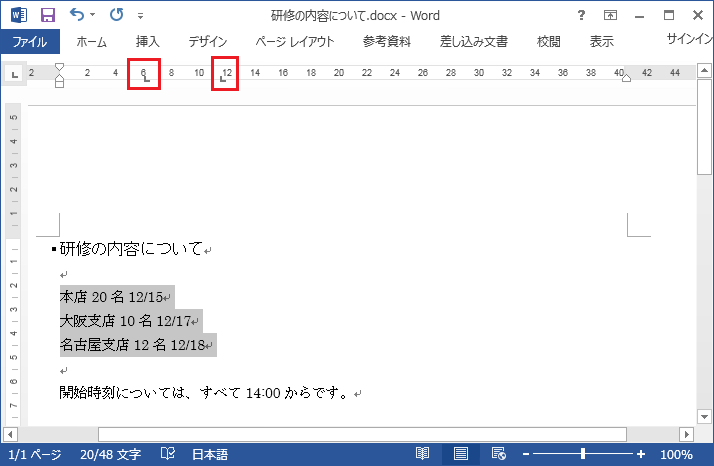
Task: Click the vertical scrollbar up arrow
Action: click(x=704, y=70)
